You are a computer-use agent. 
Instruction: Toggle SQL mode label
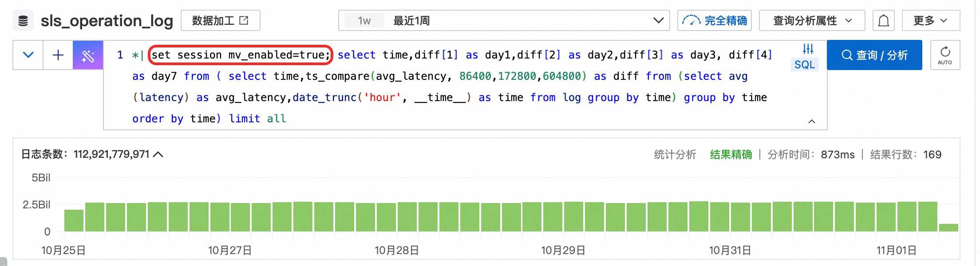coord(805,65)
